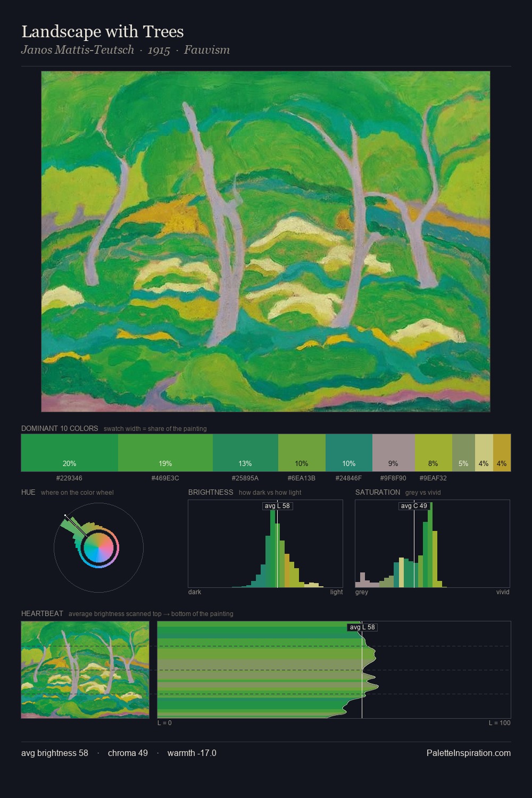Click the hex code #469E3C text
This screenshot has width=532, height=798.
165,478
